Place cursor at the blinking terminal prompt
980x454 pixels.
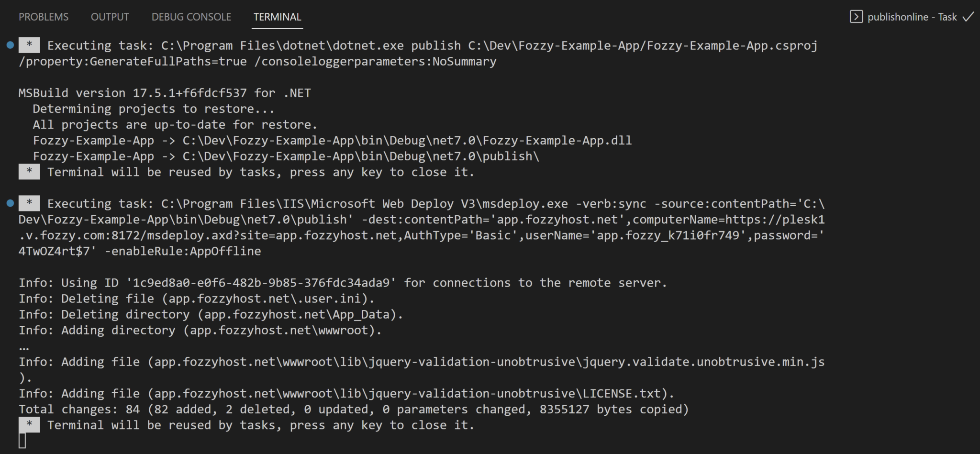[22, 439]
